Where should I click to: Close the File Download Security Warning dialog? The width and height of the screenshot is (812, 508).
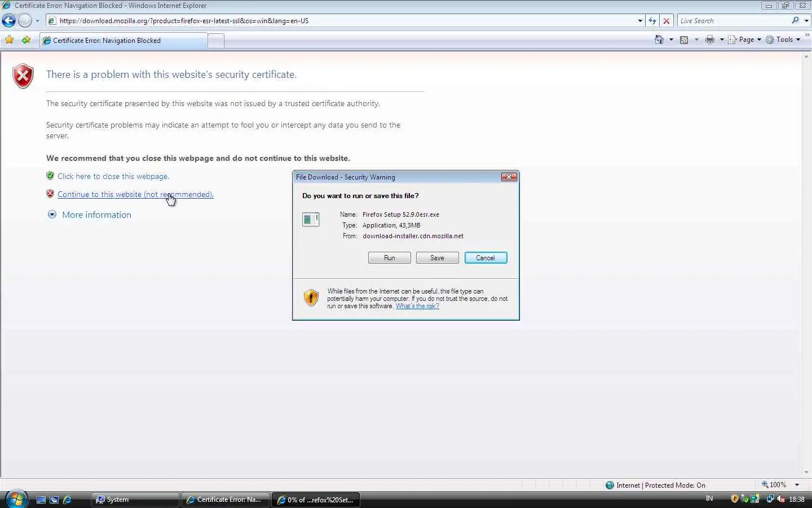[x=509, y=177]
